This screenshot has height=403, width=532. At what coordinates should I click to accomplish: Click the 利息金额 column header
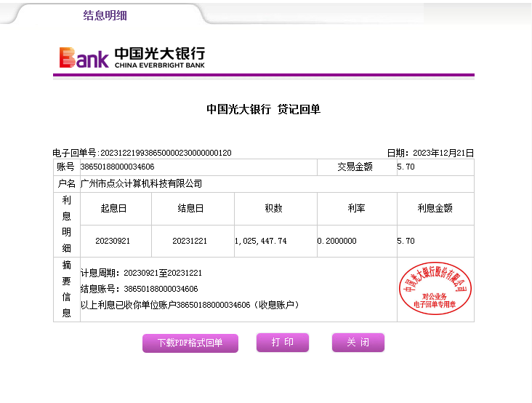[x=435, y=208]
